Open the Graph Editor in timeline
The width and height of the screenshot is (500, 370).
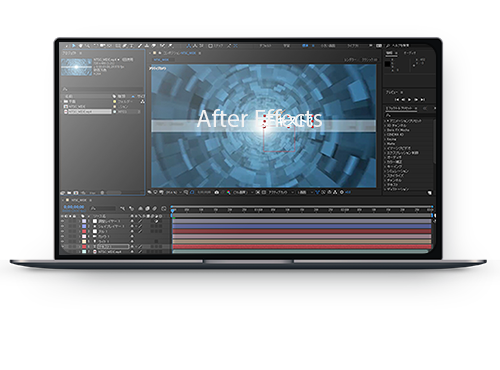pyautogui.click(x=164, y=208)
